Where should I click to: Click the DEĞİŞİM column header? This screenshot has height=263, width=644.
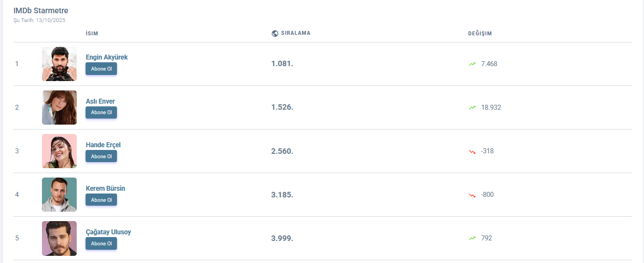(480, 33)
